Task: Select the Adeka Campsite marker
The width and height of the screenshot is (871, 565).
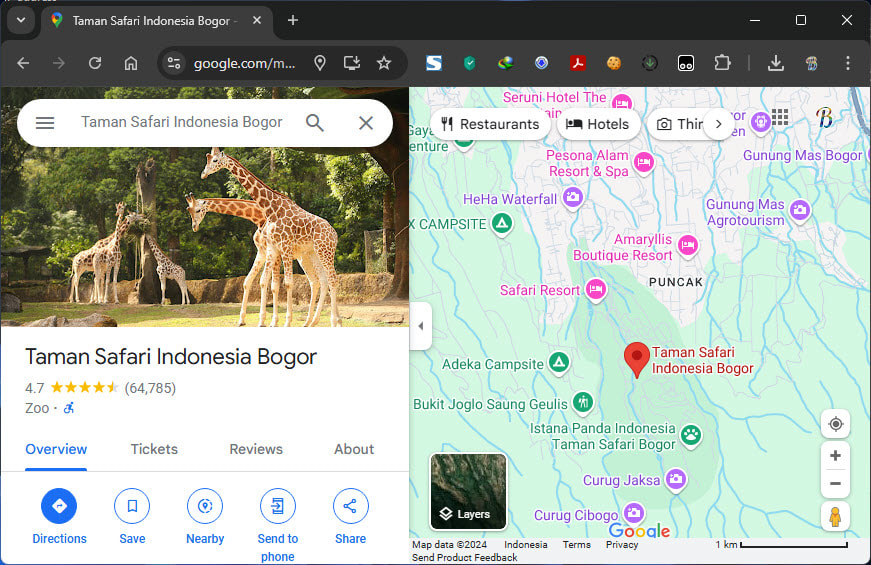Action: [x=559, y=363]
